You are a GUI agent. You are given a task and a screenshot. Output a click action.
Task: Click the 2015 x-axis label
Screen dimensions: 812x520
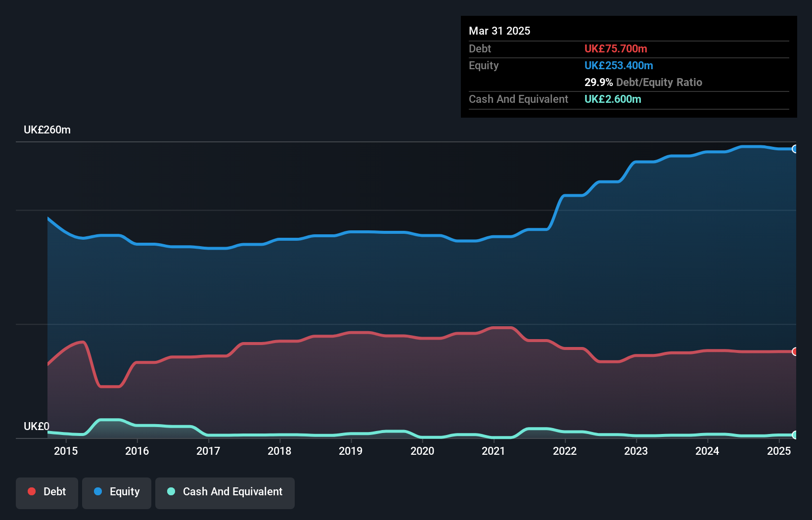[x=66, y=451]
